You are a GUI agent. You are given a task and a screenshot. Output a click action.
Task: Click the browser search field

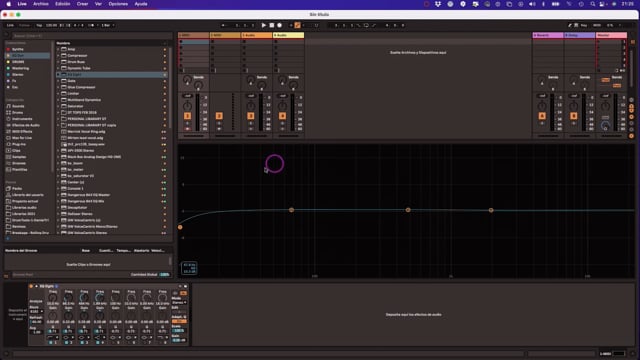click(x=90, y=36)
